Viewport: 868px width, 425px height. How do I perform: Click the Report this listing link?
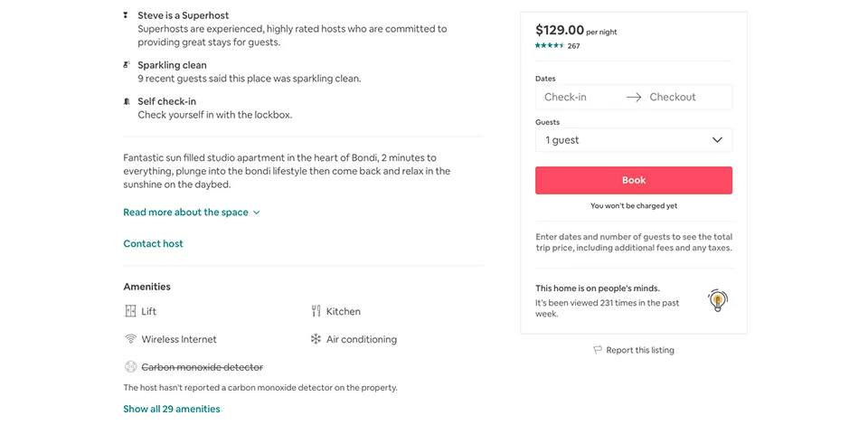[640, 350]
